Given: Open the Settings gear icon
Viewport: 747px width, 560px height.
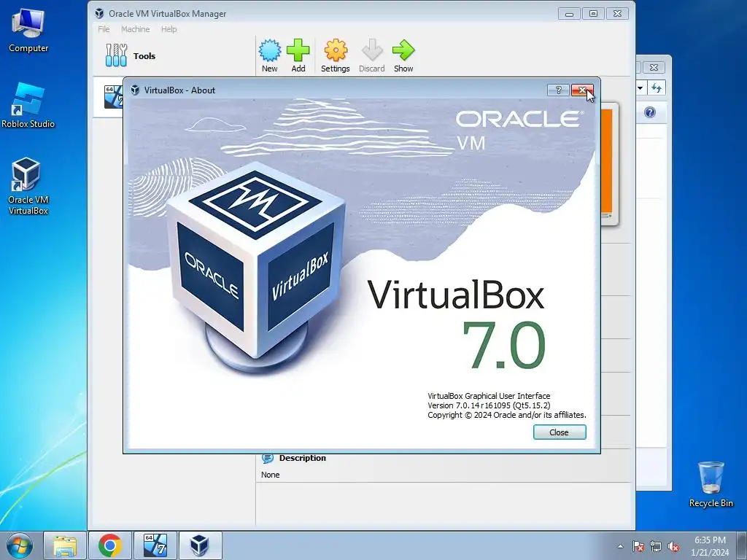Looking at the screenshot, I should point(336,55).
